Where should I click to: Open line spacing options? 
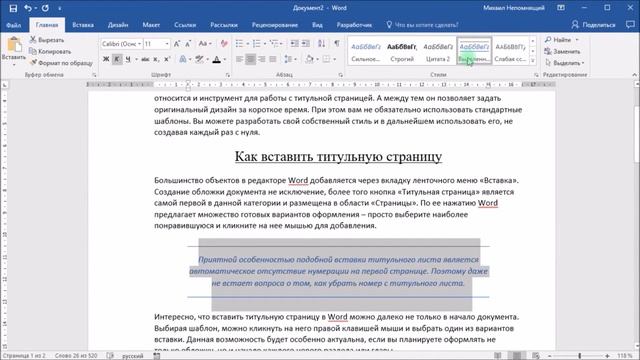pos(289,59)
